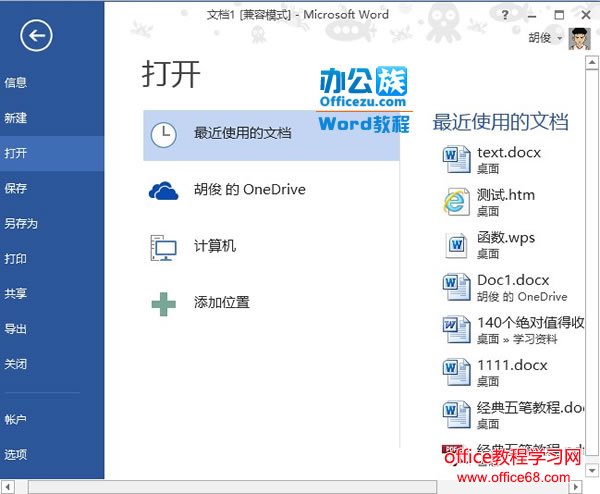Click the back arrow circle button

point(36,36)
